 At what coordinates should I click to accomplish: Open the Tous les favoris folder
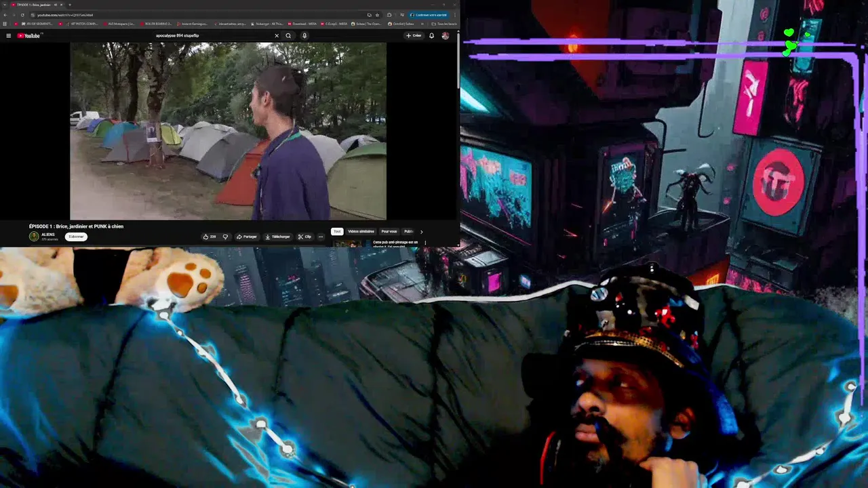tap(443, 24)
